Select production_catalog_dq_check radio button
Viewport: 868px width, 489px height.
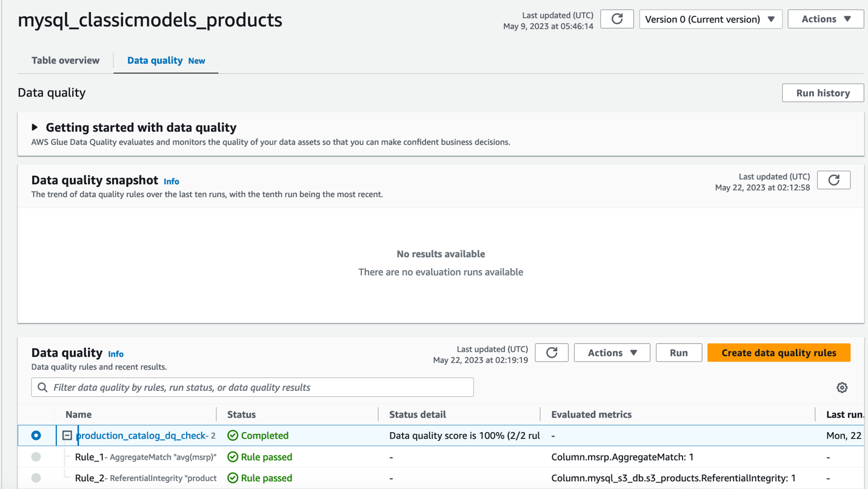[x=36, y=436]
